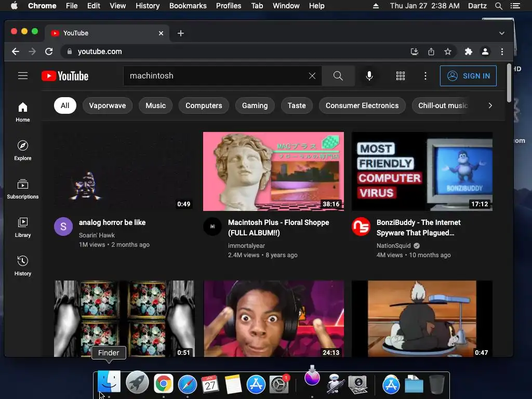
Task: Open NationSquid channel avatar
Action: coord(361,227)
